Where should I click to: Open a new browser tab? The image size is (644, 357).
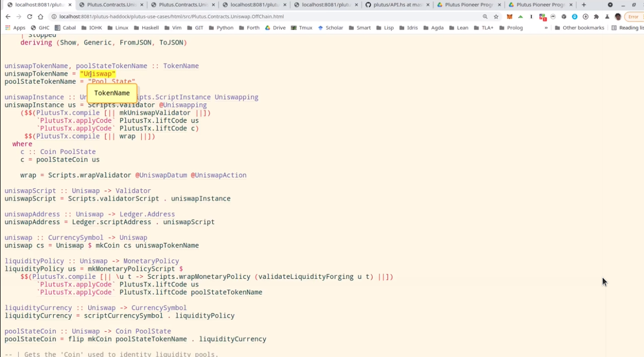pyautogui.click(x=584, y=5)
